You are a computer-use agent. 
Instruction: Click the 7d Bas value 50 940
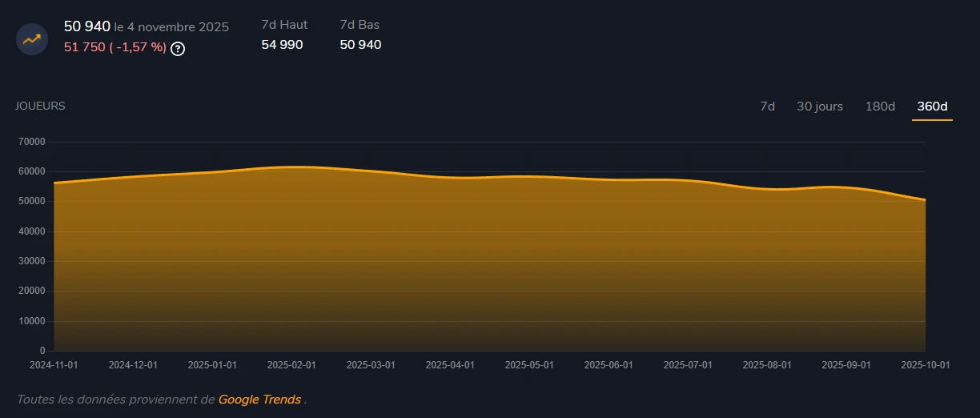(360, 45)
